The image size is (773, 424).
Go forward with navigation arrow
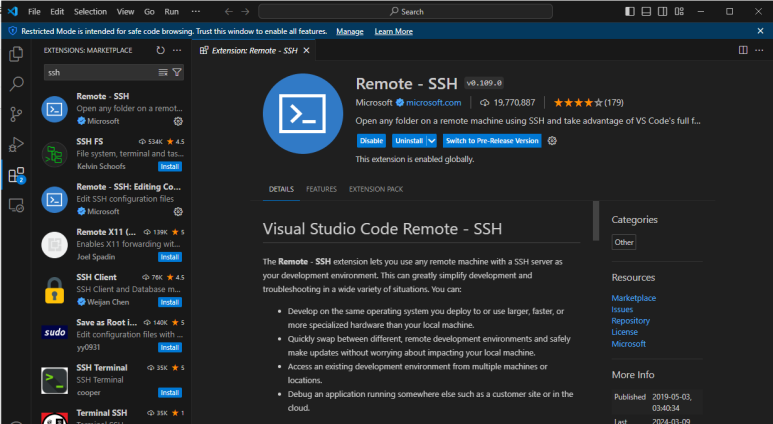pos(245,12)
